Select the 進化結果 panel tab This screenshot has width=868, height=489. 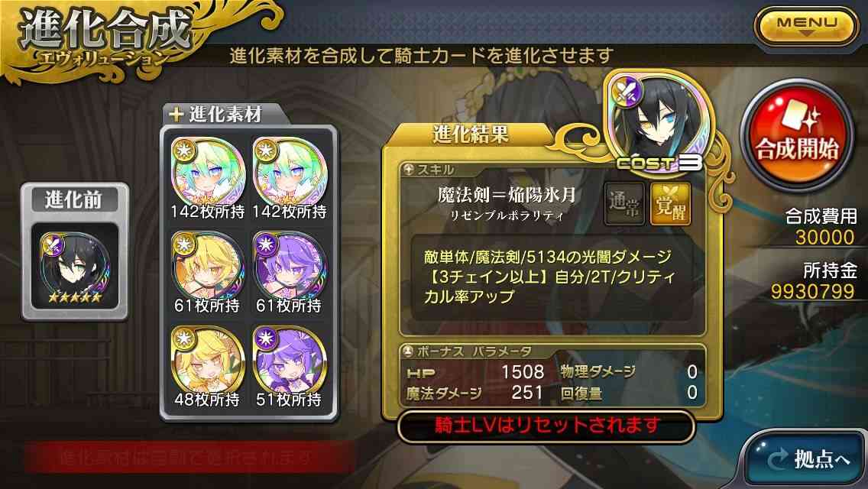(x=470, y=134)
